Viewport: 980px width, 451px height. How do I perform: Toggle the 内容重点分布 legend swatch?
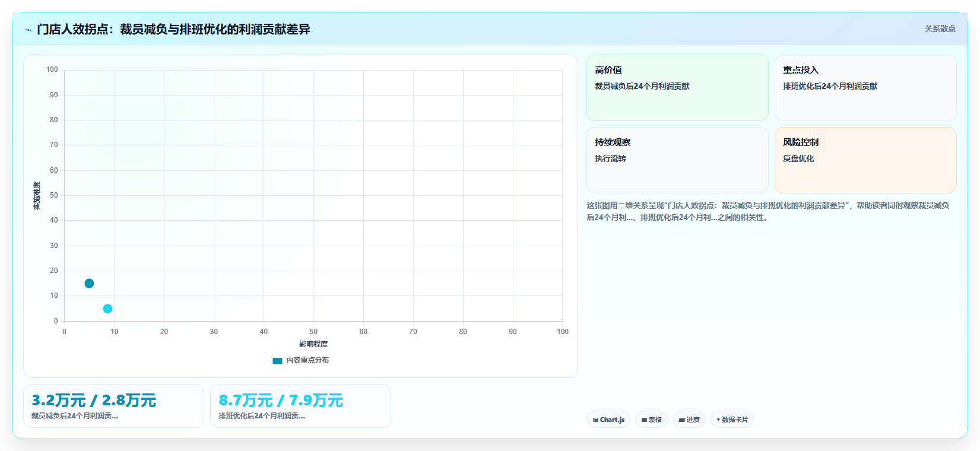(x=277, y=360)
